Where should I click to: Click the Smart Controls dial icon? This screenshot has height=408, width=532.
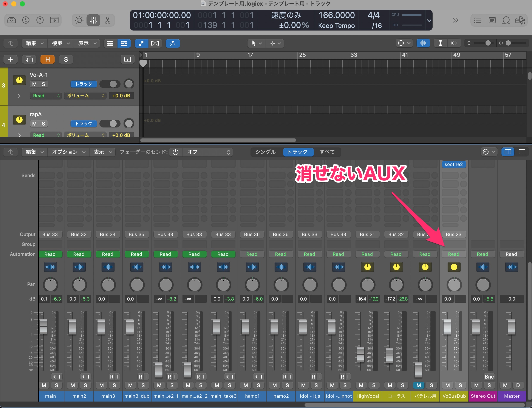[x=79, y=20]
